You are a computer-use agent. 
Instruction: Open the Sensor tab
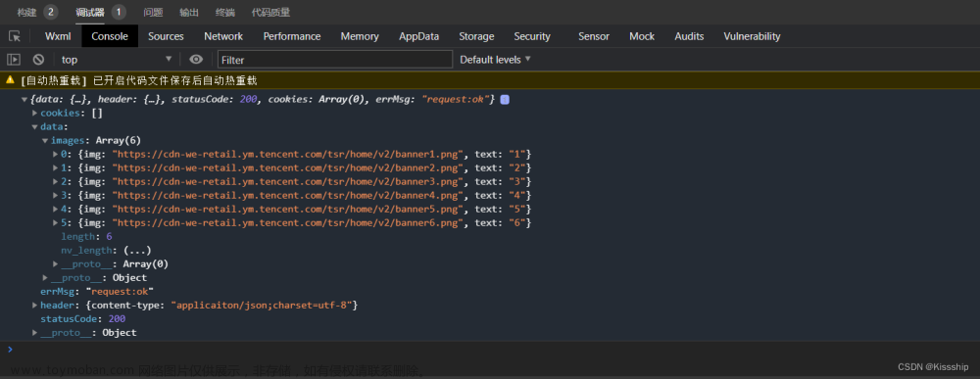[593, 36]
